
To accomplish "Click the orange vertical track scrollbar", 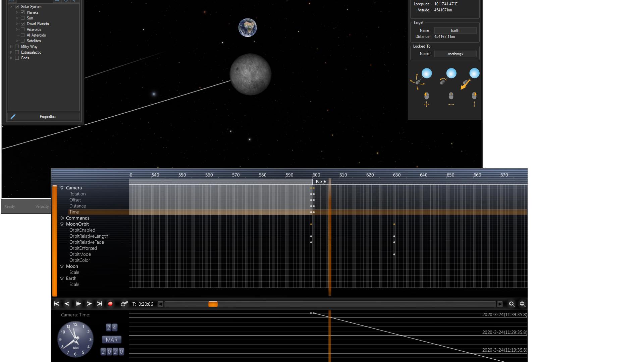I will coord(55,241).
